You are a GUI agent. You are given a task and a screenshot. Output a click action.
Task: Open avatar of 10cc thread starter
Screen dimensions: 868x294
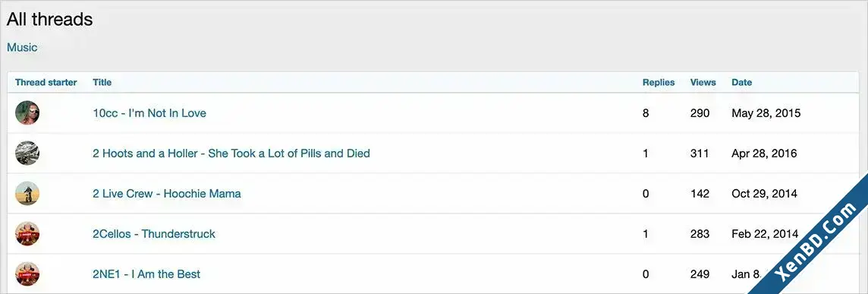[27, 112]
